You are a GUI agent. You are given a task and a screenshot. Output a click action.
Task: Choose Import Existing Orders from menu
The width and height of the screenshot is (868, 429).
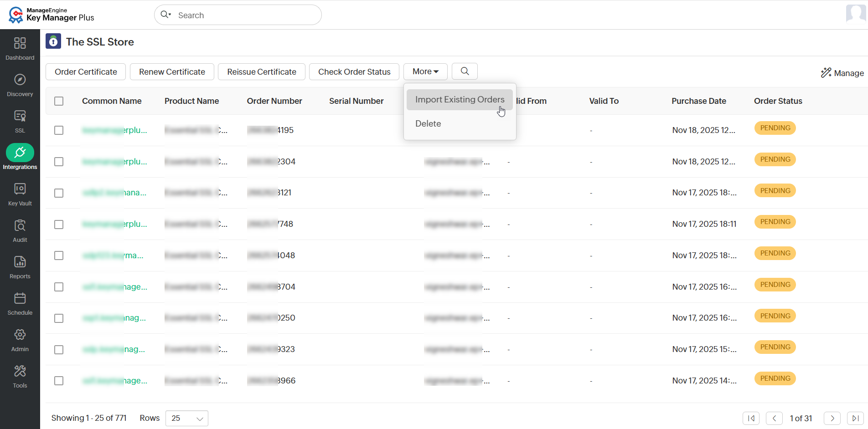(460, 99)
